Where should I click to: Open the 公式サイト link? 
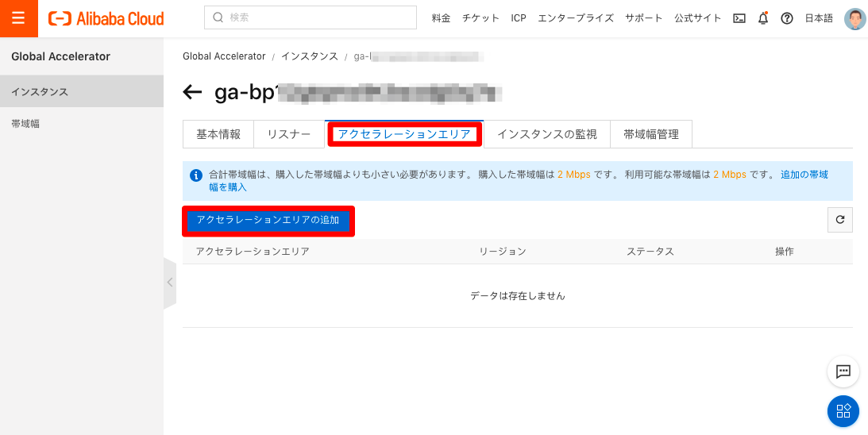pos(697,18)
